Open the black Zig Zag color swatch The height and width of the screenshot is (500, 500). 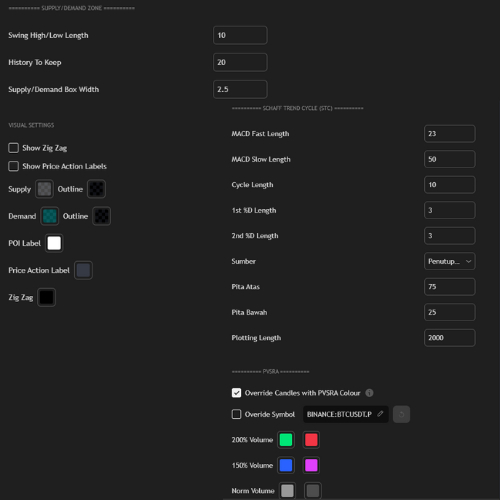coord(46,297)
